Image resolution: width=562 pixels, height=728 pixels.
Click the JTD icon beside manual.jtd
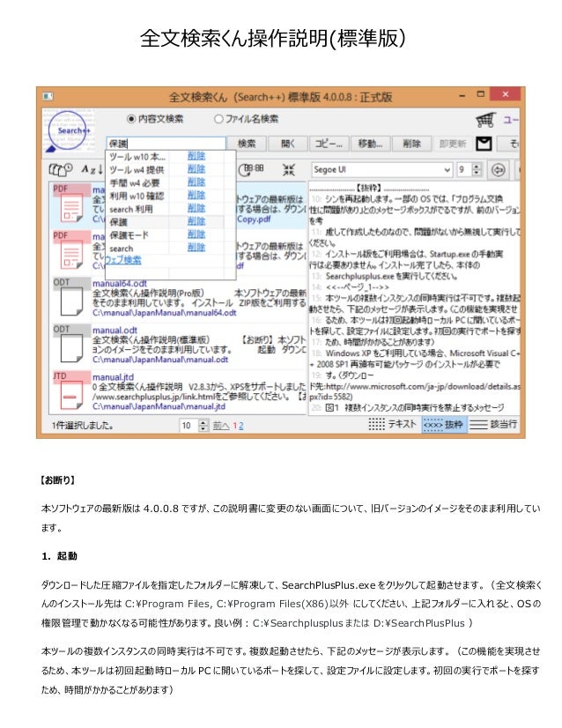click(x=71, y=391)
